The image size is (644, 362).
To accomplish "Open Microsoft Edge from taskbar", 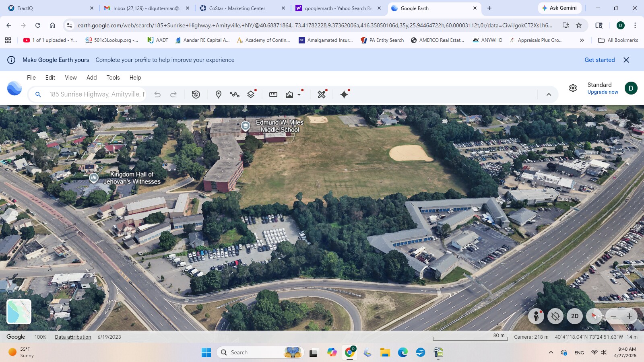I will coord(403,353).
